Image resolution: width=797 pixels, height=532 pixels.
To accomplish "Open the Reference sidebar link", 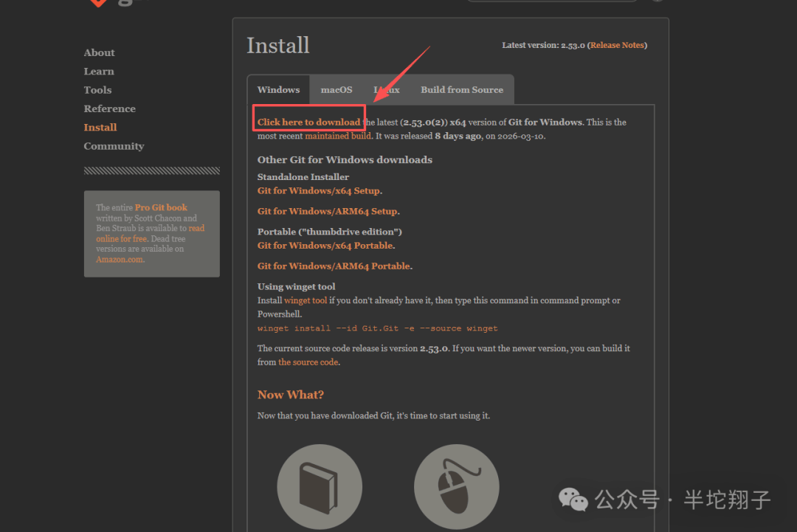I will pyautogui.click(x=110, y=108).
